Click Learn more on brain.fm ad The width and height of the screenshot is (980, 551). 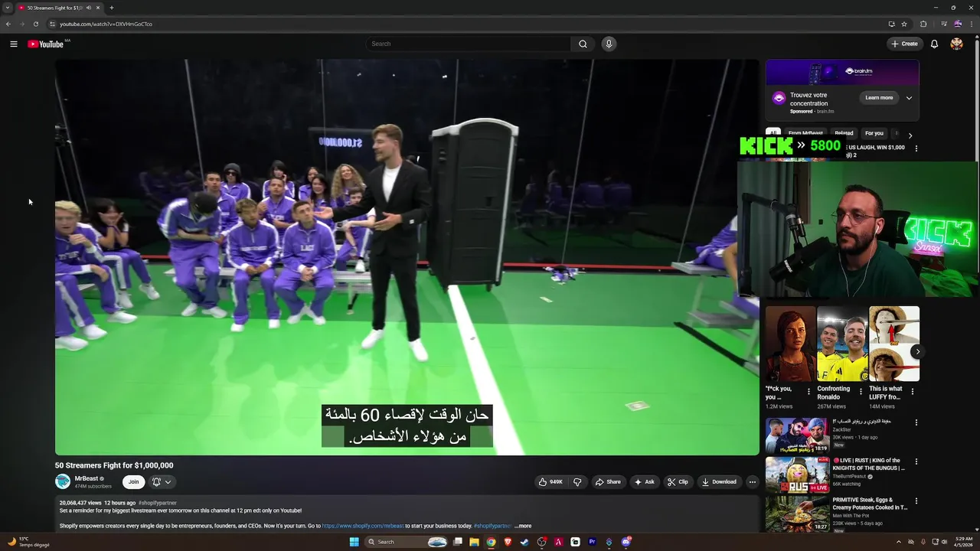[879, 98]
